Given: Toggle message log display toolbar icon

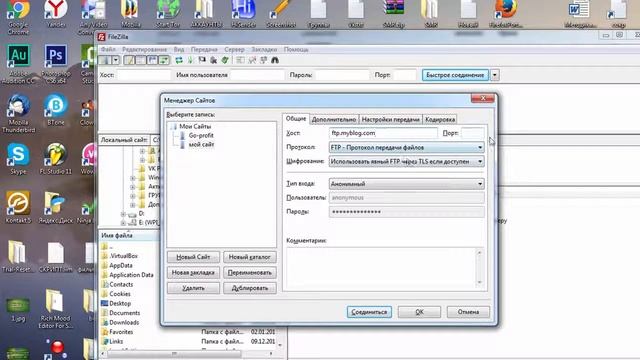Looking at the screenshot, I should coord(129,60).
